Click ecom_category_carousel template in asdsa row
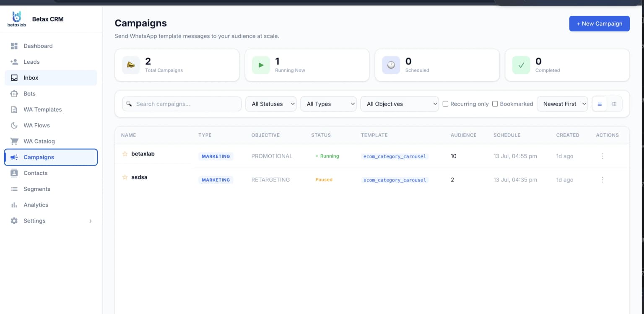This screenshot has width=644, height=314. [395, 180]
